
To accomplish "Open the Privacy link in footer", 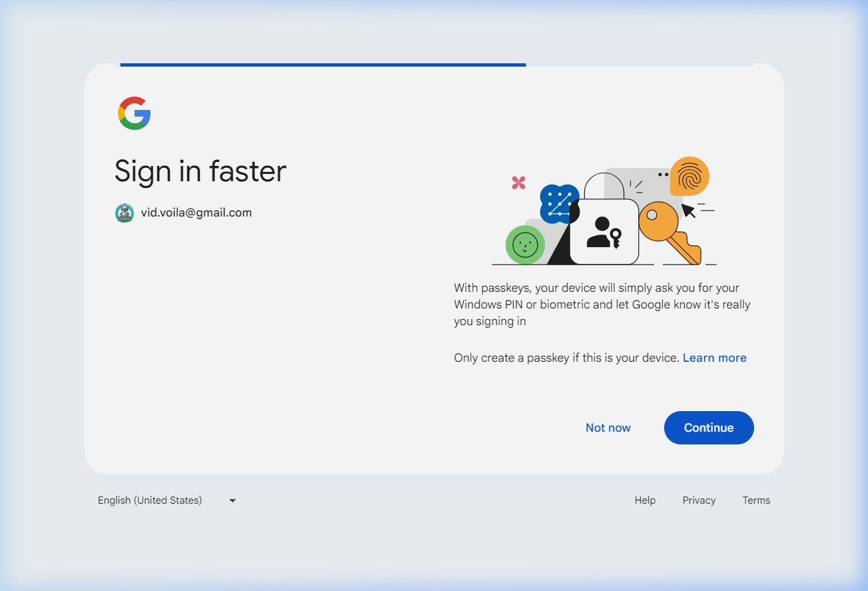I will click(699, 500).
